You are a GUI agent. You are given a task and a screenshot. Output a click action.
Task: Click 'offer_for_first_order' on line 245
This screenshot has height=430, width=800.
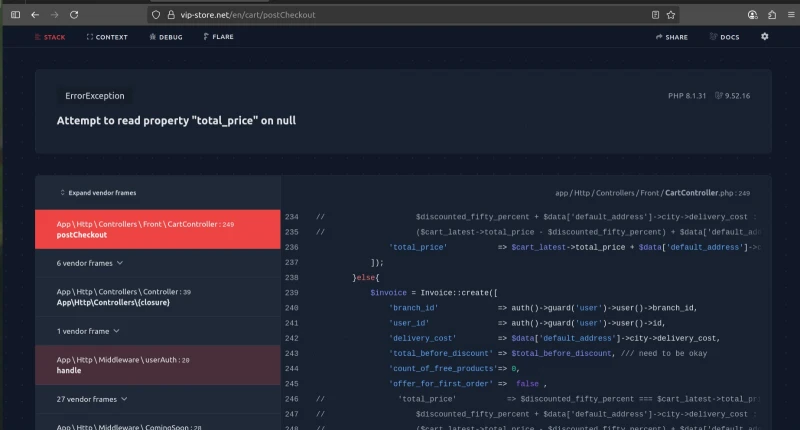coord(439,384)
